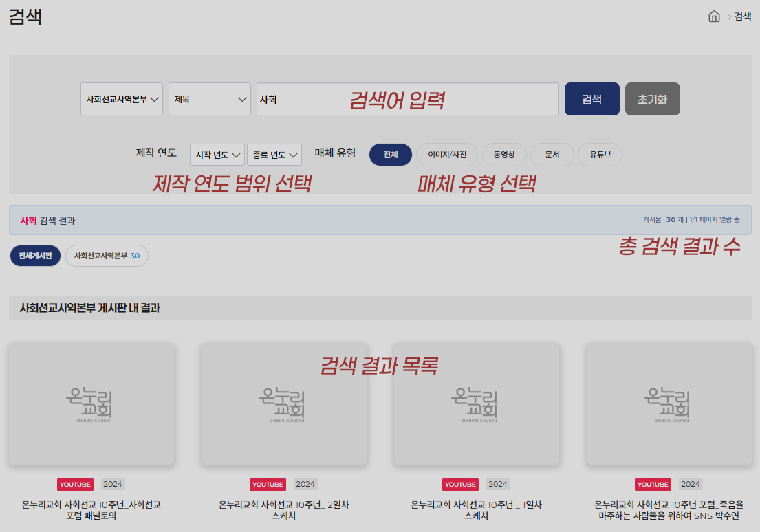Select the 이미지/사진 media type filter
The height and width of the screenshot is (532, 760).
click(447, 155)
